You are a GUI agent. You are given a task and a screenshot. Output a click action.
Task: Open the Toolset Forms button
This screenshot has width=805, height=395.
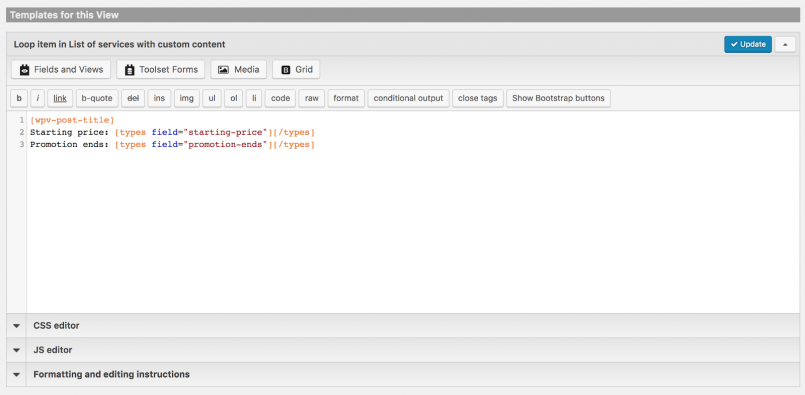161,69
